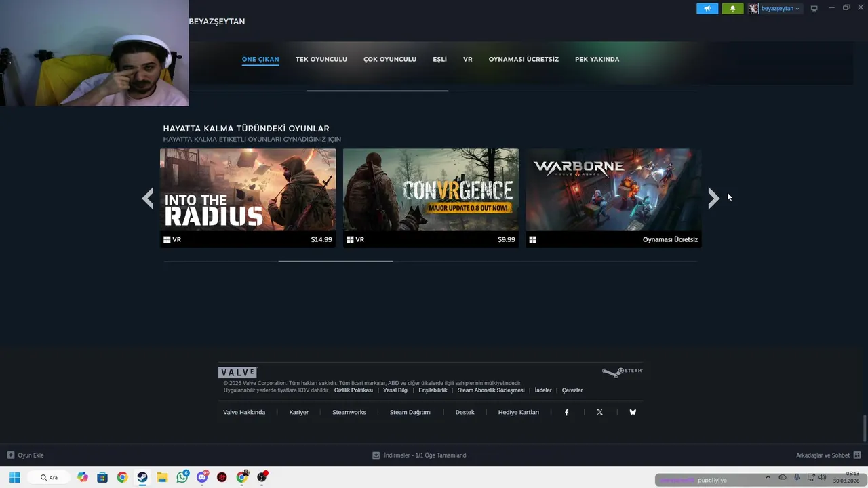868x488 pixels.
Task: Open PEK YAKINDA tab
Action: 597,59
